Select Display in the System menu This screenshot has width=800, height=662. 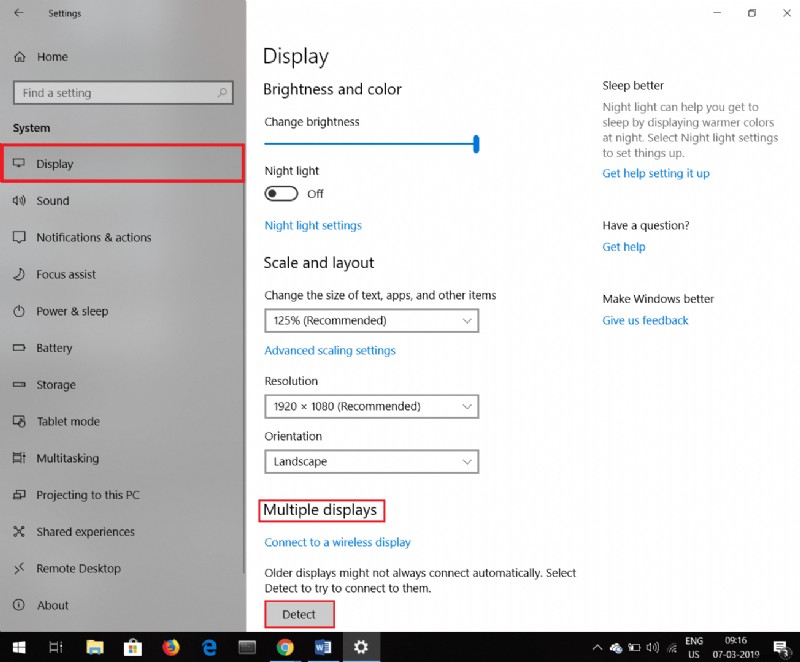click(x=56, y=163)
